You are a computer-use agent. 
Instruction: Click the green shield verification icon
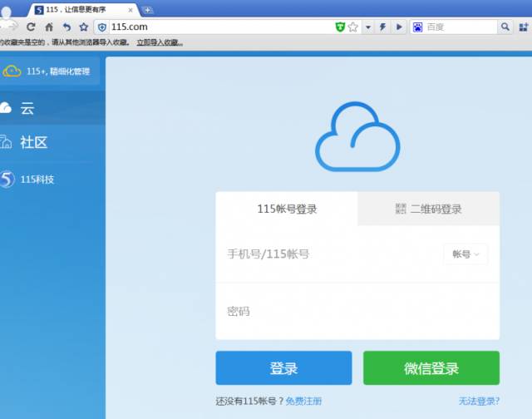pos(340,27)
